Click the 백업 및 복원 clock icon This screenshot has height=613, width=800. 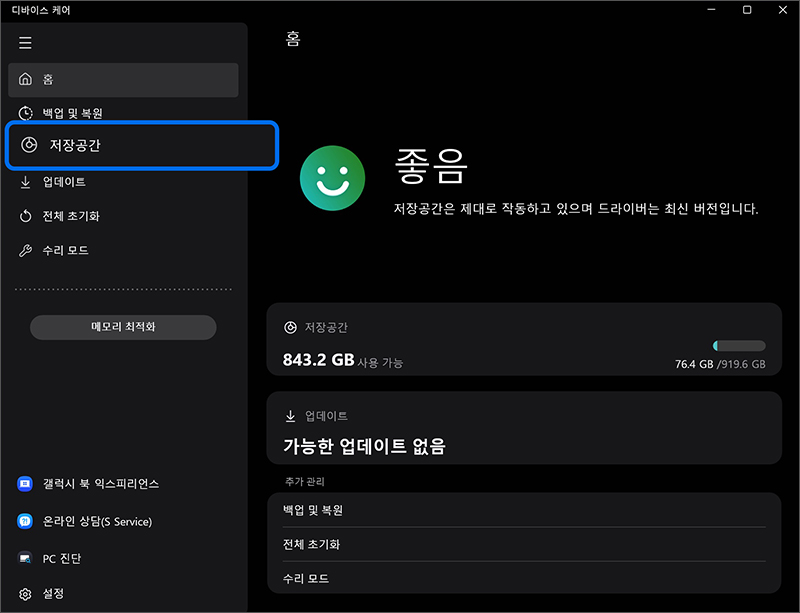click(x=25, y=113)
